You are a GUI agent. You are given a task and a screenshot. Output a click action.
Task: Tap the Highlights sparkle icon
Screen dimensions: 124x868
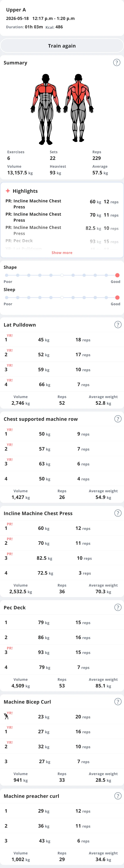(x=8, y=191)
